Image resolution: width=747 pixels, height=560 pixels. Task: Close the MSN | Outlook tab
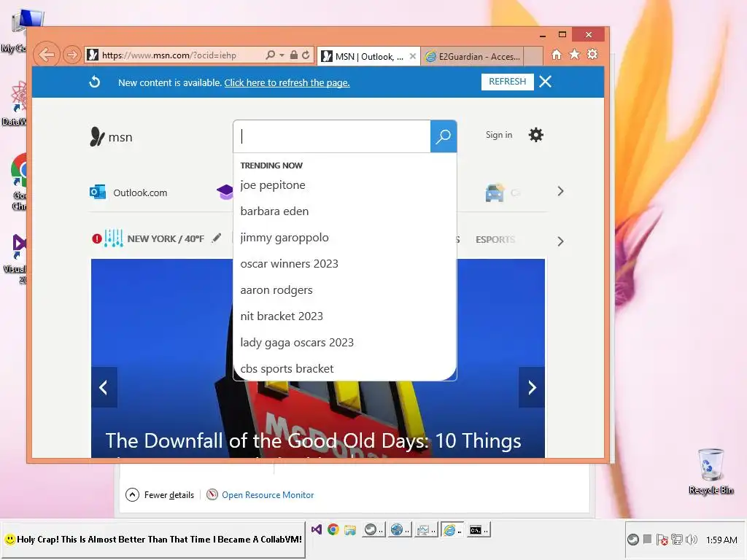(413, 56)
